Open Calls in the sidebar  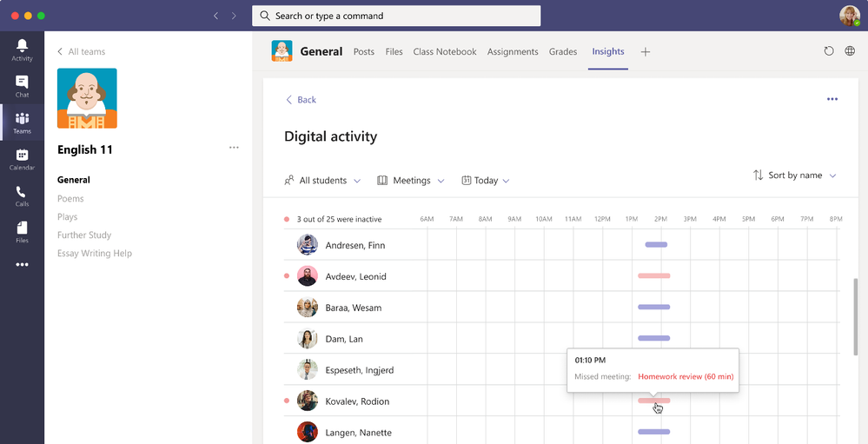[x=22, y=195]
